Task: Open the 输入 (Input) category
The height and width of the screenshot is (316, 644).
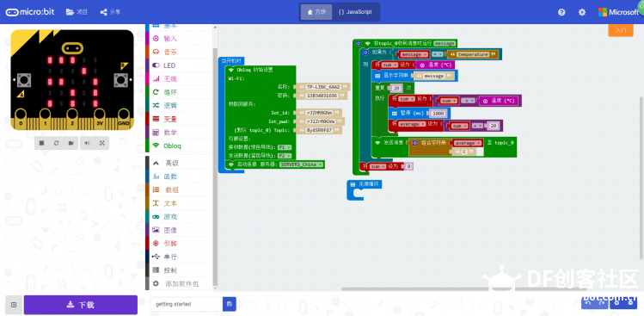Action: (179, 39)
